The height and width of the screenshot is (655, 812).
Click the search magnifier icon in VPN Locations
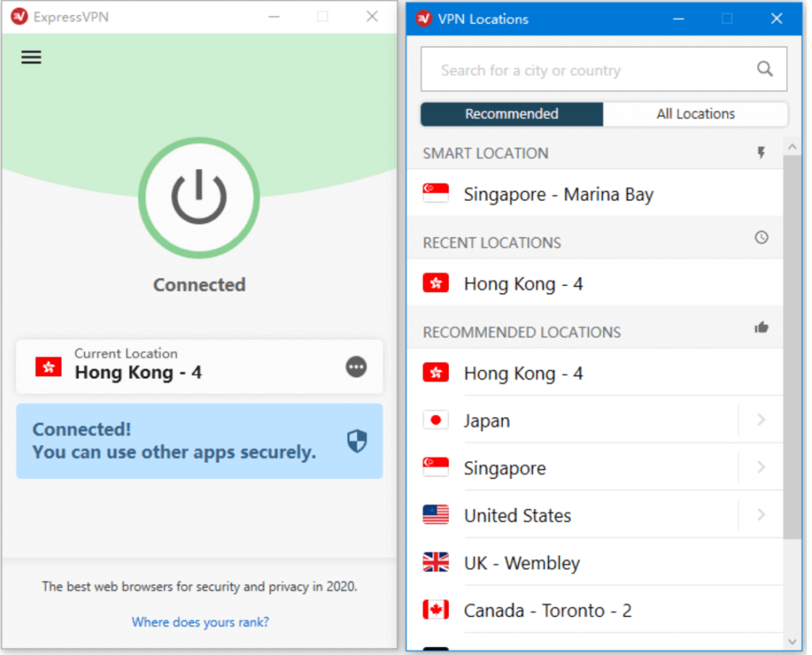click(x=765, y=69)
